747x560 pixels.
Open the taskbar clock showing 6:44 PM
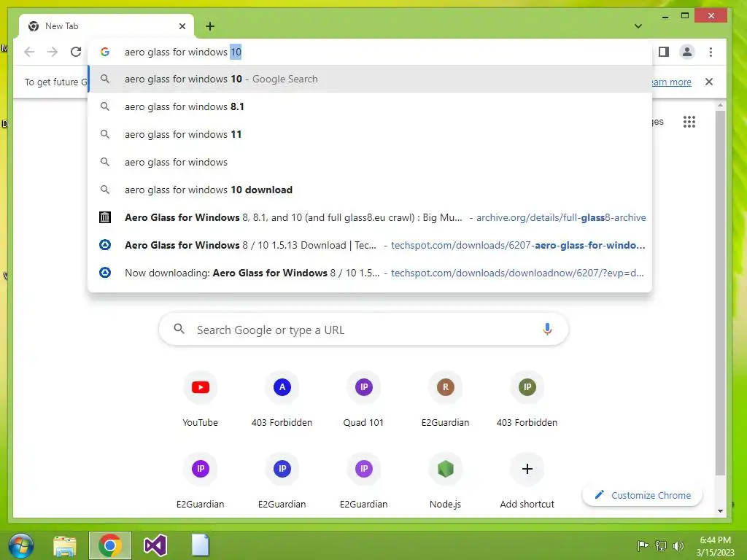[715, 545]
